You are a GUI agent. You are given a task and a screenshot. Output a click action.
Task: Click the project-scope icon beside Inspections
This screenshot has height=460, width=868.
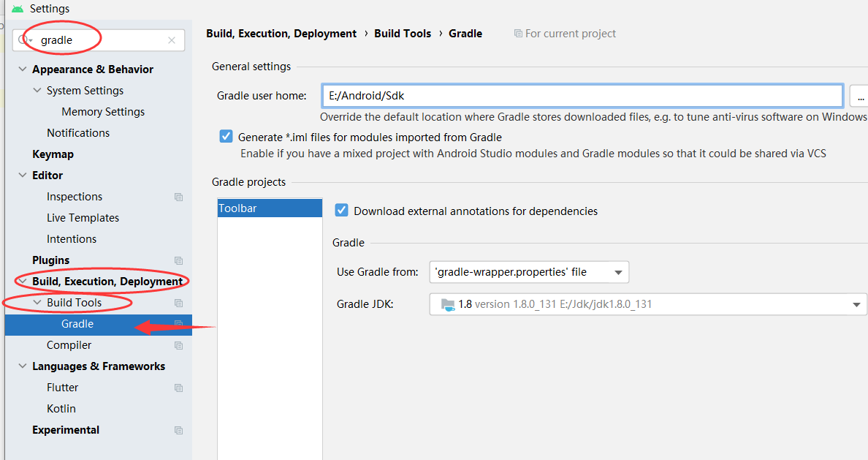178,197
